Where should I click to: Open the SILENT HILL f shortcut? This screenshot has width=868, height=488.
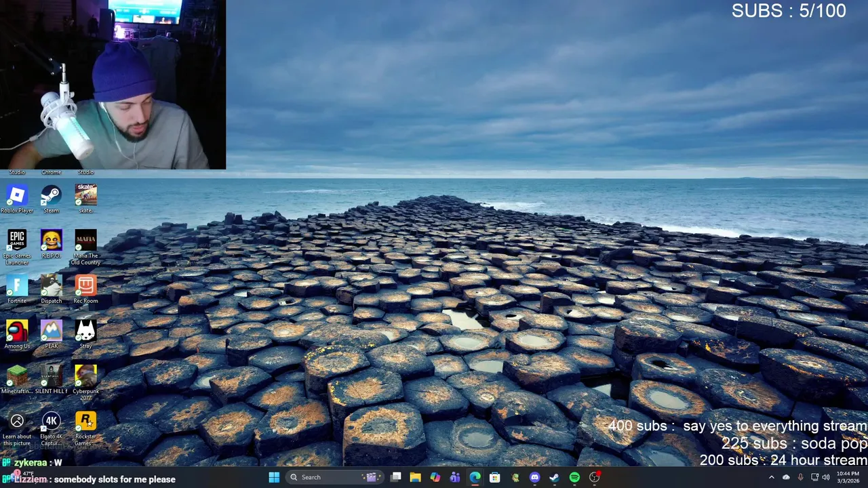[52, 380]
